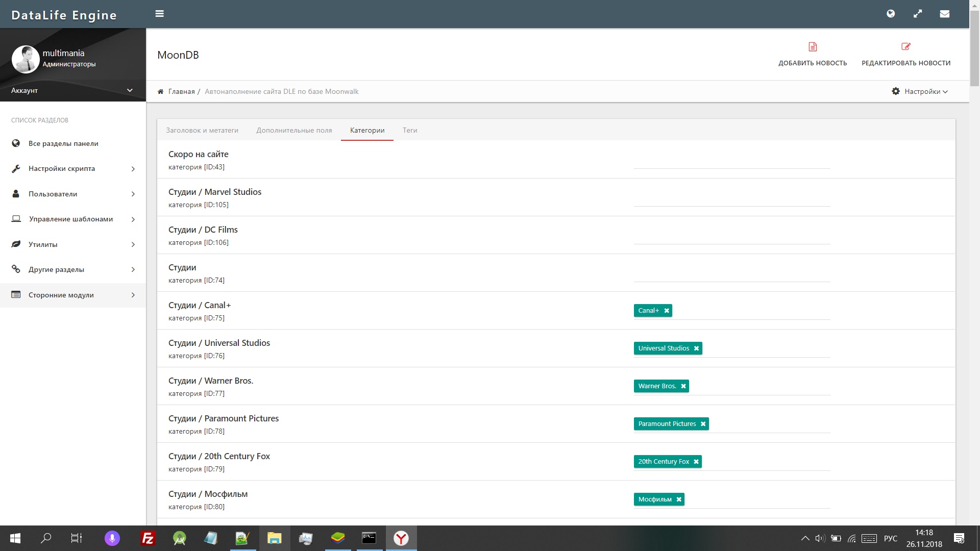
Task: Open the Дополнительные поля tab
Action: pos(294,130)
